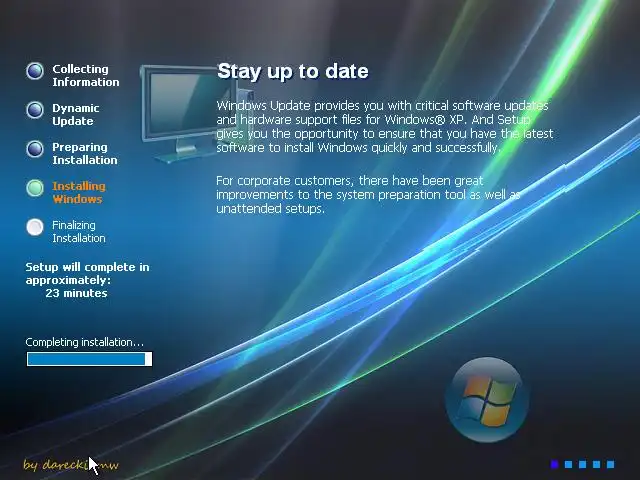Click the 'Collecting Information' label
640x480 pixels.
click(x=86, y=76)
